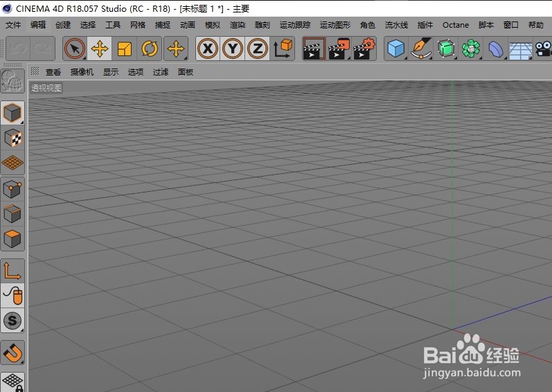
Task: Switch to Polygons mode
Action: pos(12,238)
